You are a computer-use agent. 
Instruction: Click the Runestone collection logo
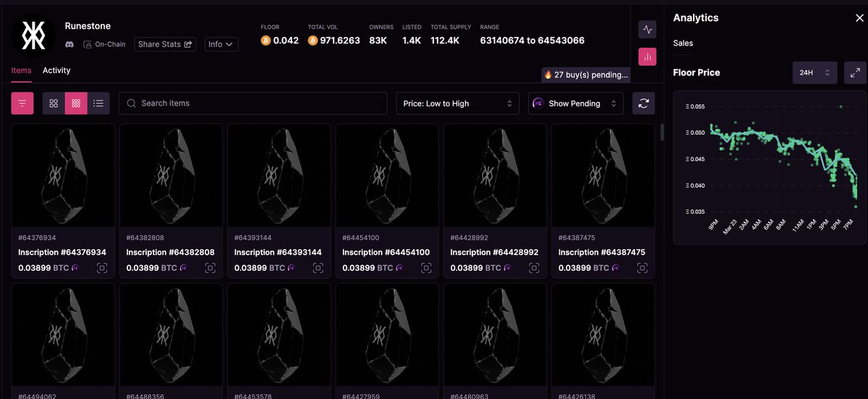[33, 35]
